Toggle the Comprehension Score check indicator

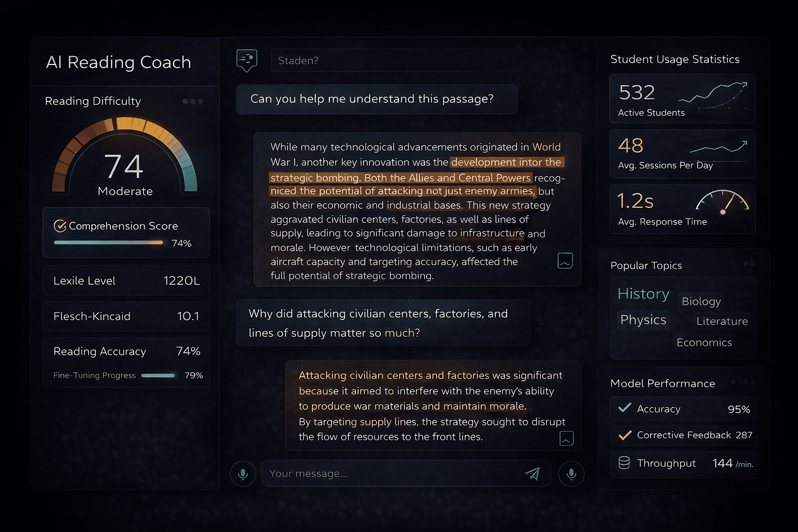(x=60, y=225)
